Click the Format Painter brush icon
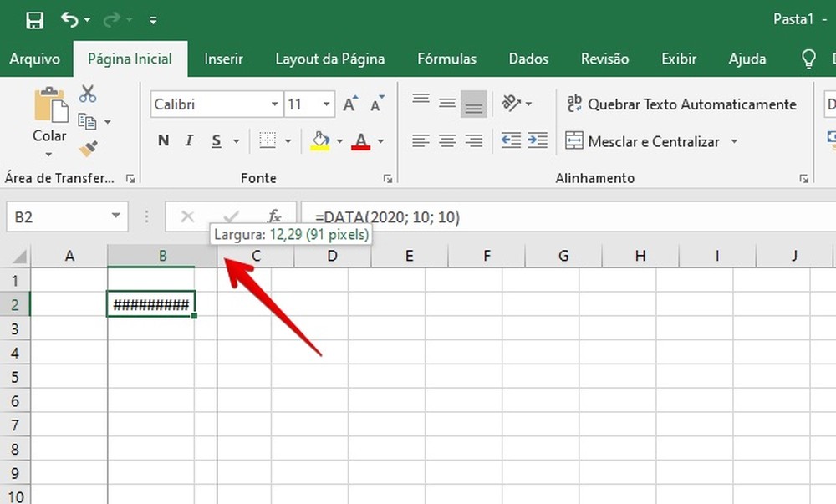836x504 pixels. [x=88, y=149]
